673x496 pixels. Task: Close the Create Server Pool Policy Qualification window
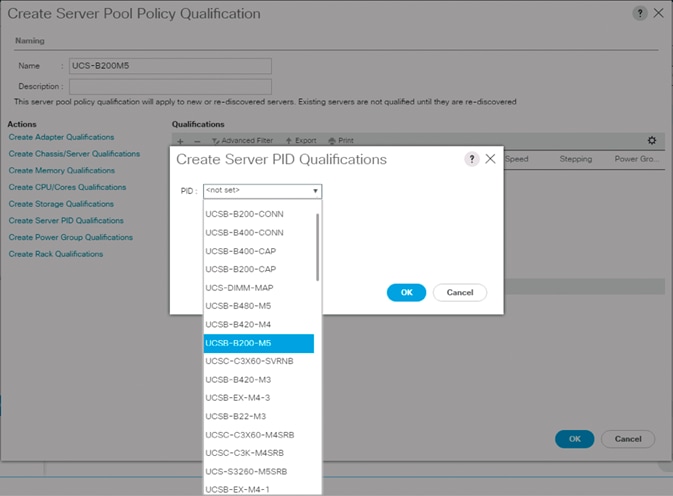click(x=658, y=13)
